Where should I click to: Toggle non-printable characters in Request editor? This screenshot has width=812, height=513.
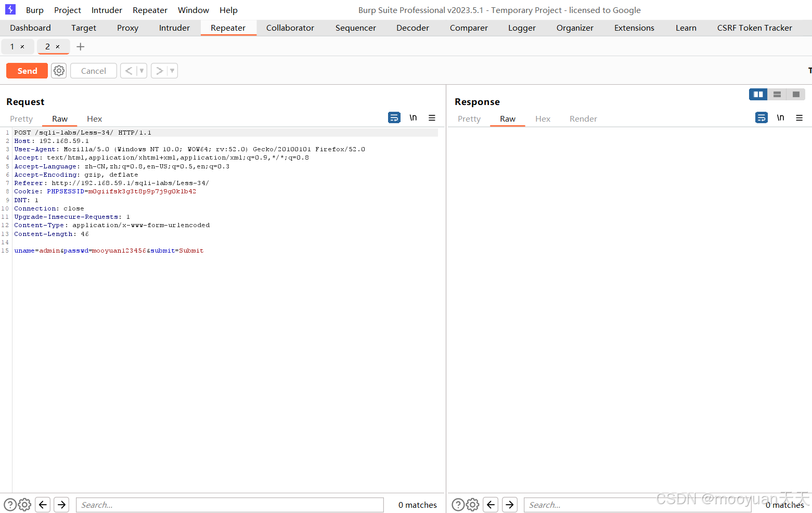(413, 118)
